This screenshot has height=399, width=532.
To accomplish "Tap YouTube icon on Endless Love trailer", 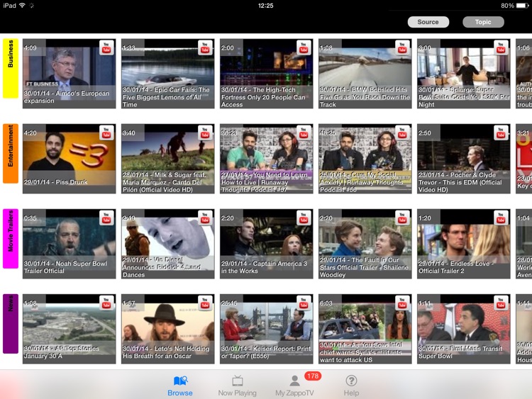I will [x=501, y=218].
